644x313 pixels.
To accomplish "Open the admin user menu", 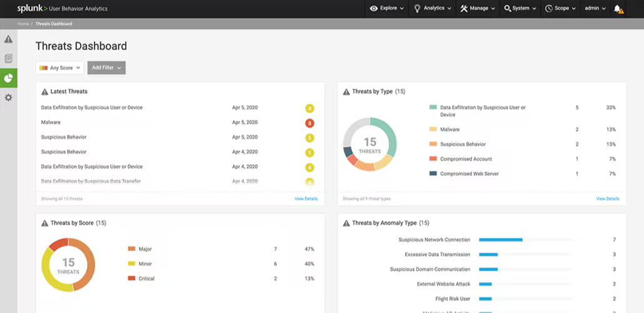I will [596, 8].
